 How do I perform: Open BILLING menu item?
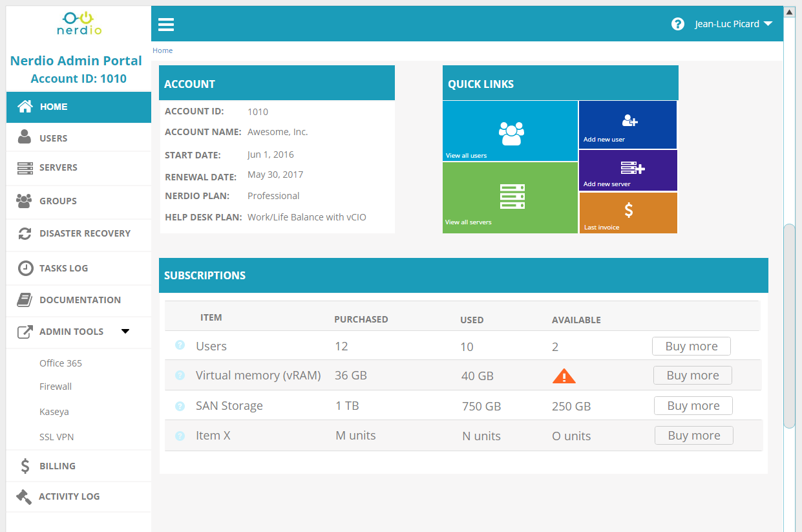(78, 466)
